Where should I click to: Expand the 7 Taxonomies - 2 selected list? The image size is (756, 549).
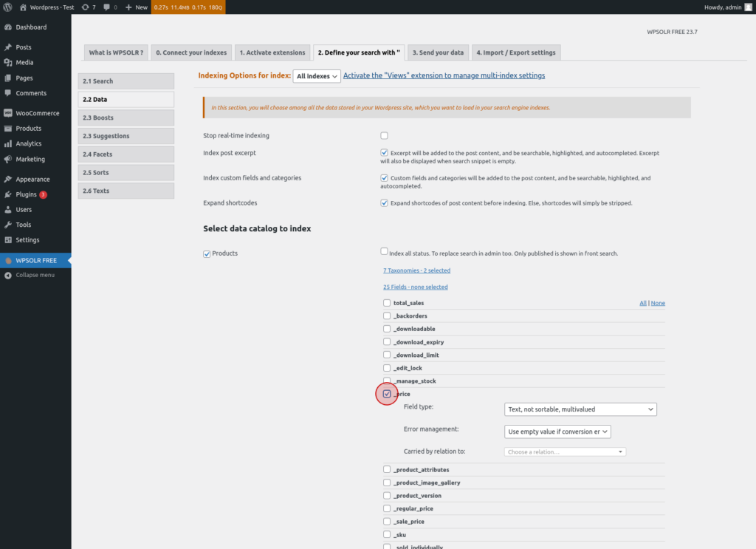point(417,270)
